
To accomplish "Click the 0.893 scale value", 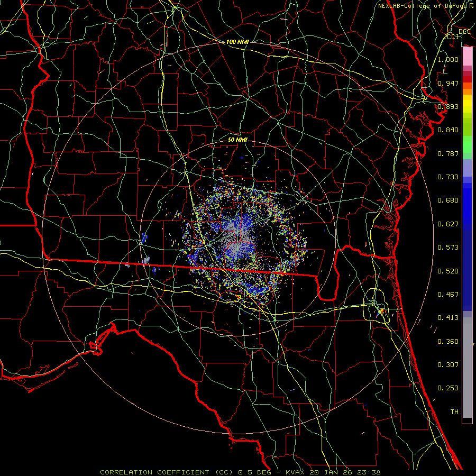I will [x=448, y=106].
